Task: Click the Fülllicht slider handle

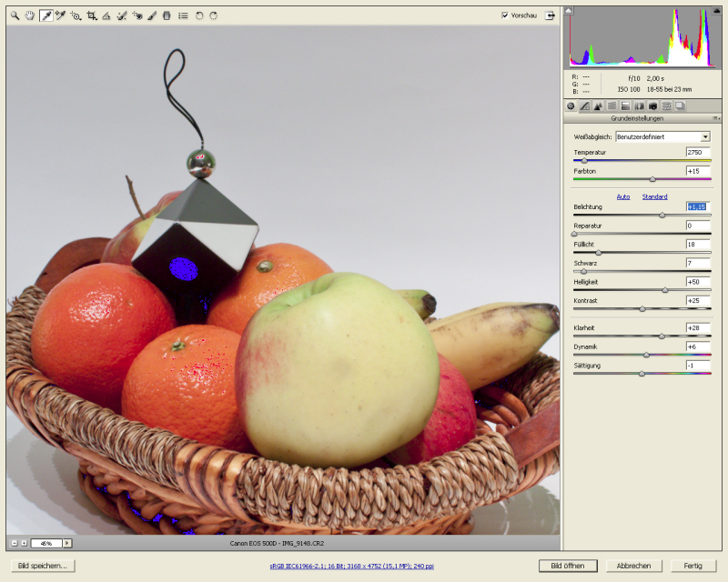Action: pos(599,253)
